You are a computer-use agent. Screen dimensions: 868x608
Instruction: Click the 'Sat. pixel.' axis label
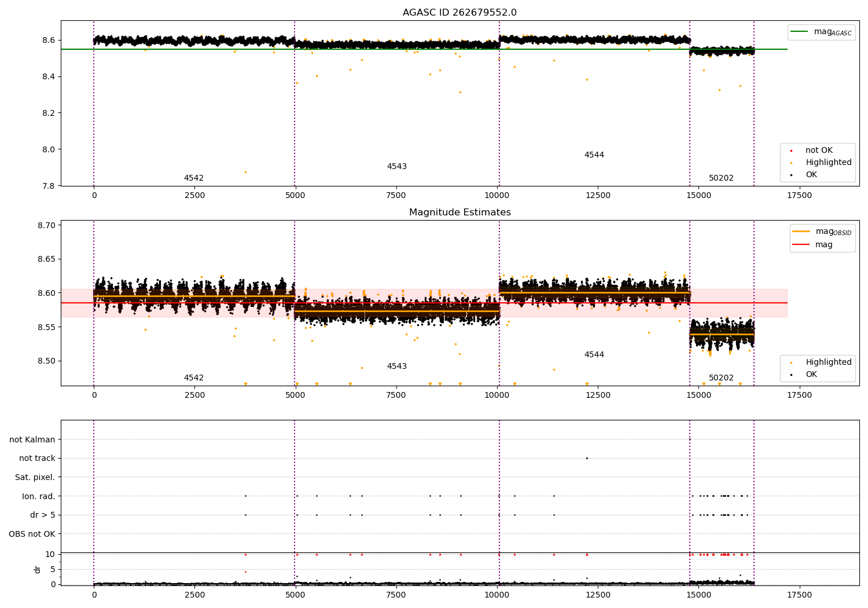(x=35, y=478)
